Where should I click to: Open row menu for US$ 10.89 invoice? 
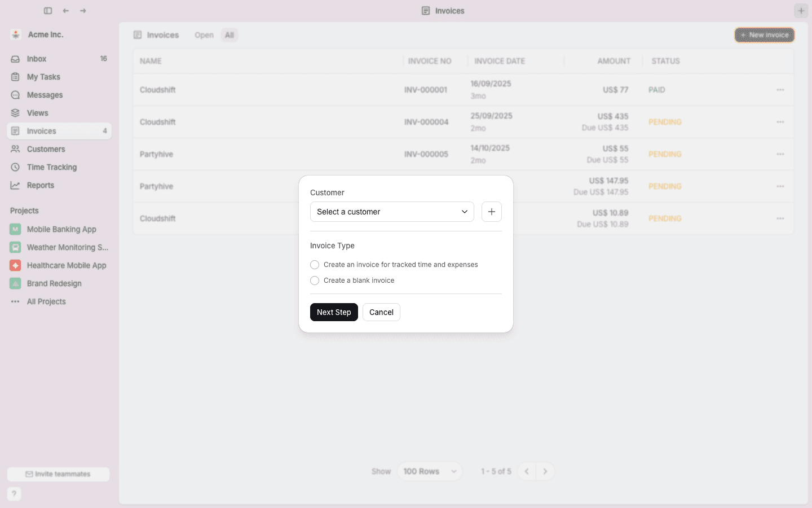coord(780,218)
